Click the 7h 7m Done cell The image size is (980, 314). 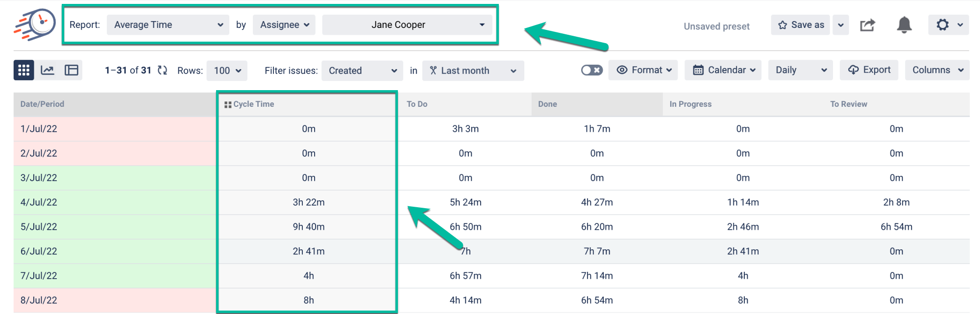point(597,251)
